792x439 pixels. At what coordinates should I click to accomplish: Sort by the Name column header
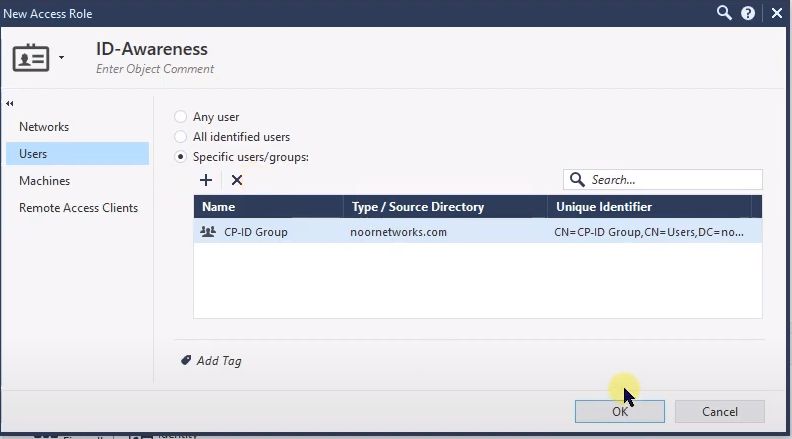[268, 207]
